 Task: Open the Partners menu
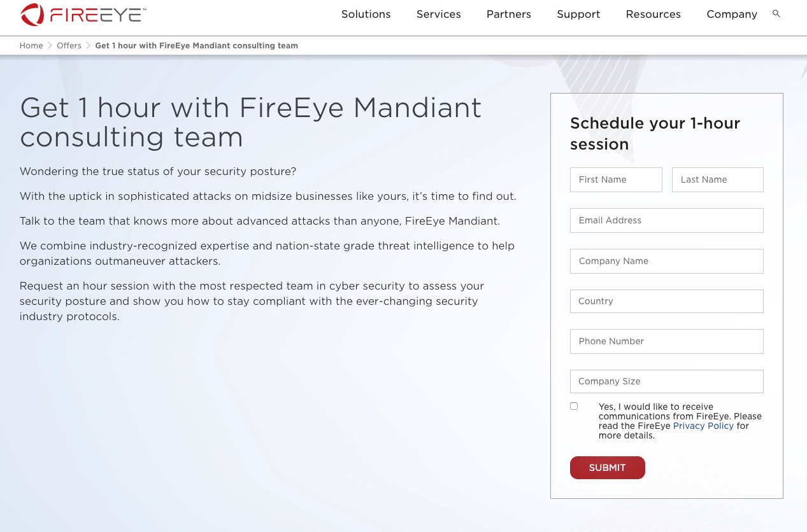(x=509, y=14)
